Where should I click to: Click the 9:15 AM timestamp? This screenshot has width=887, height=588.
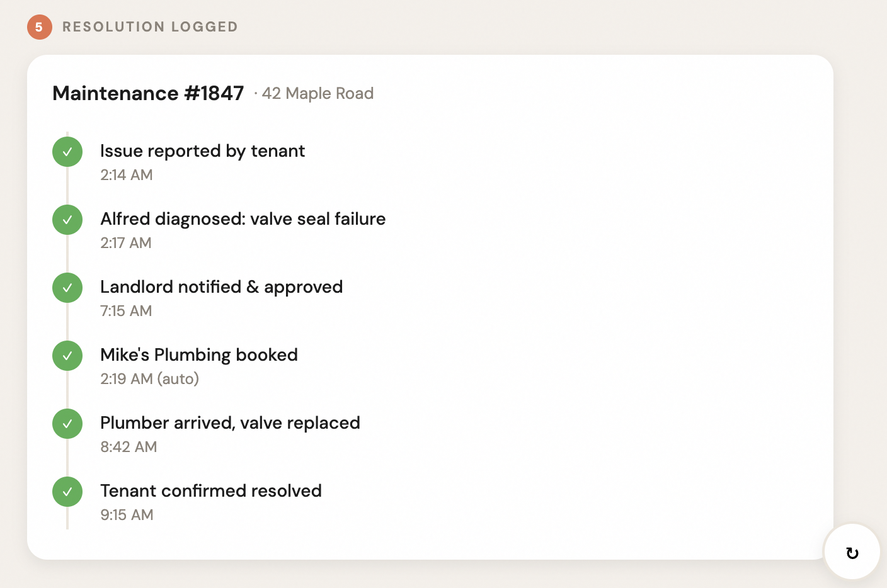[x=127, y=515]
